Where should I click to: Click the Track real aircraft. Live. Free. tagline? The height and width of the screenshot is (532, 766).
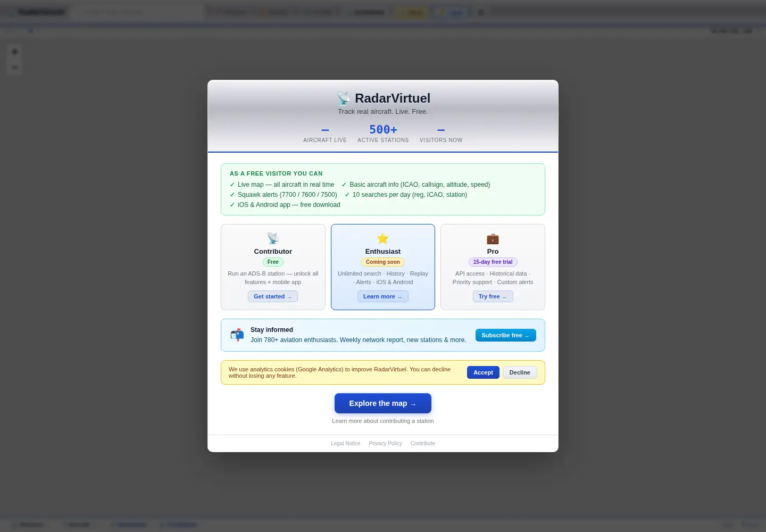383,111
